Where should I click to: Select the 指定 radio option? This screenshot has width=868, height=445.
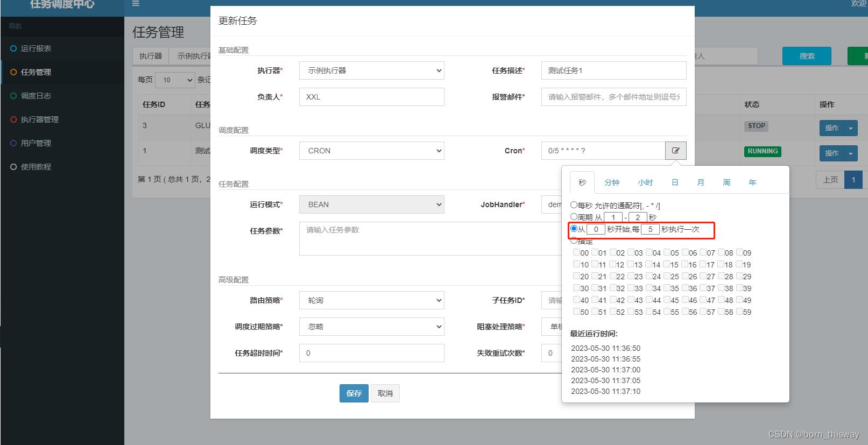point(574,241)
